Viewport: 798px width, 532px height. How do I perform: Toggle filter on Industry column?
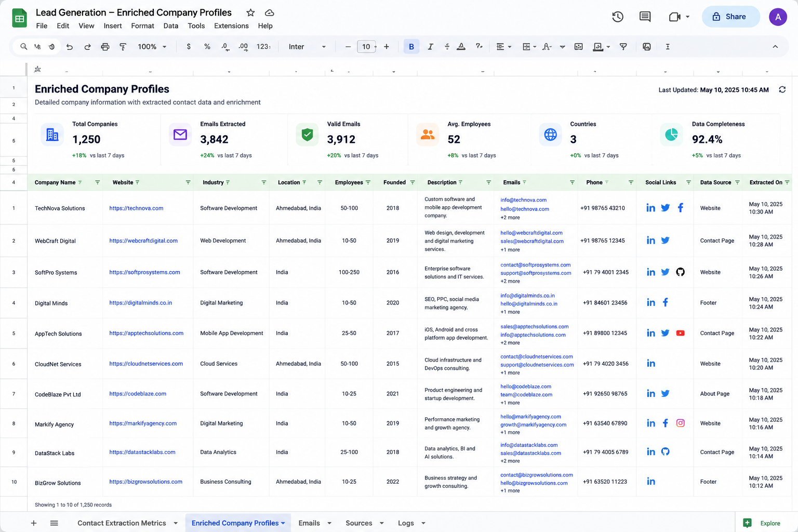[263, 182]
